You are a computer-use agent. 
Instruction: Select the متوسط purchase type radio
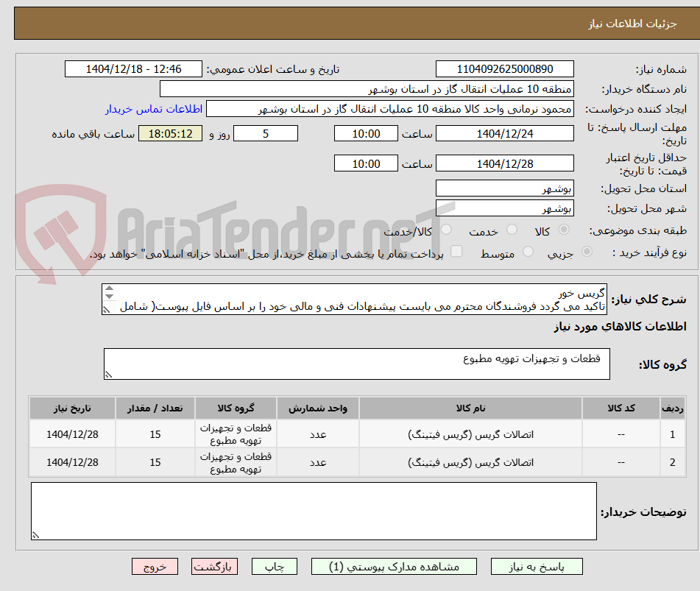click(x=528, y=252)
